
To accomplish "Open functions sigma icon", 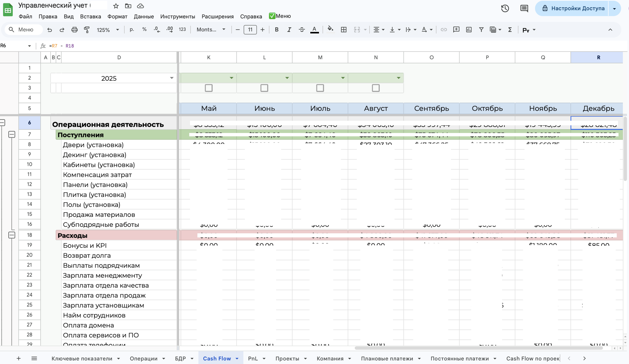I will (510, 30).
